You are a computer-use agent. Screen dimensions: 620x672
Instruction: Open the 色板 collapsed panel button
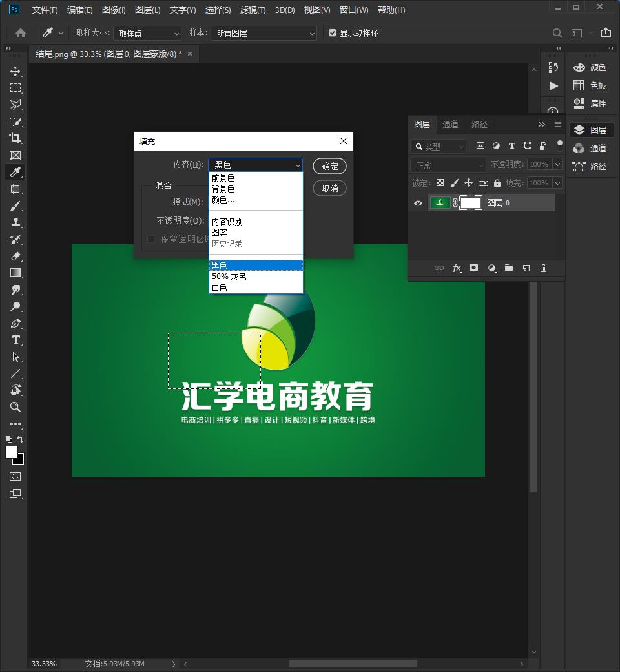tap(590, 86)
